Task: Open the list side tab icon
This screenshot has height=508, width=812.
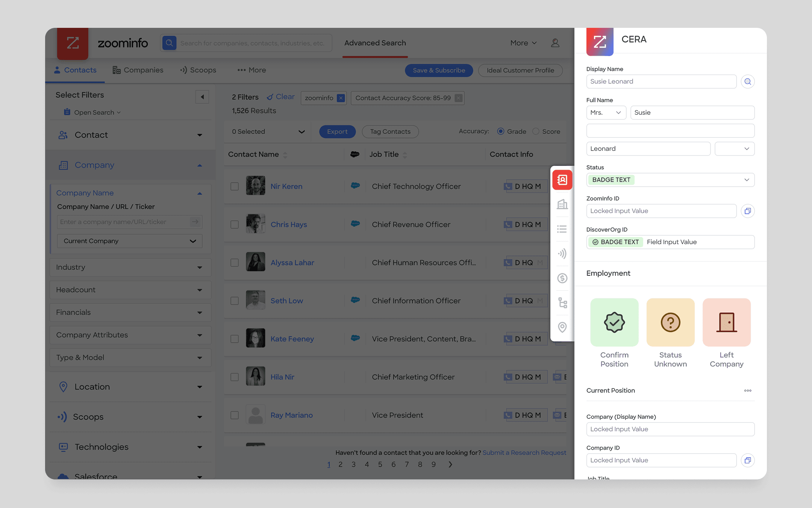Action: 562,229
